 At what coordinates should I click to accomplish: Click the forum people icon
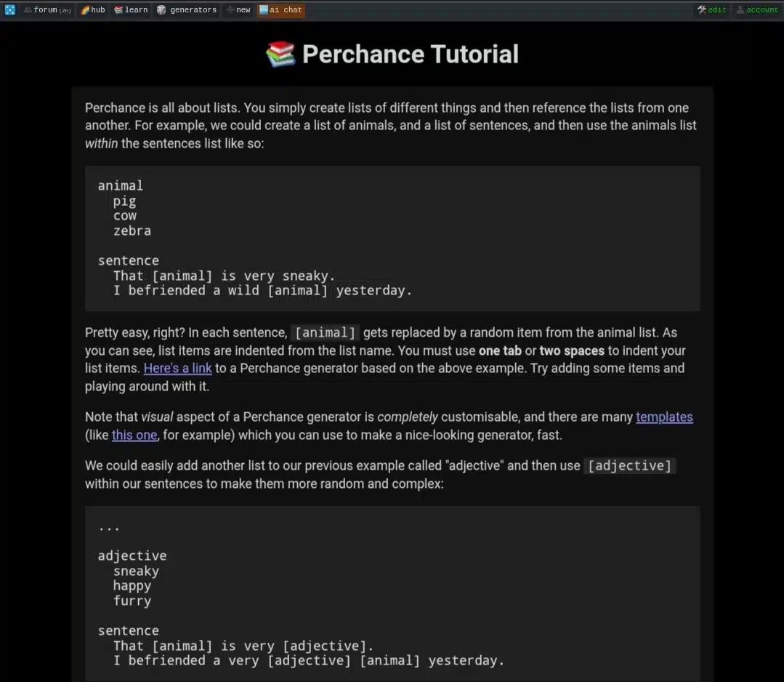28,10
